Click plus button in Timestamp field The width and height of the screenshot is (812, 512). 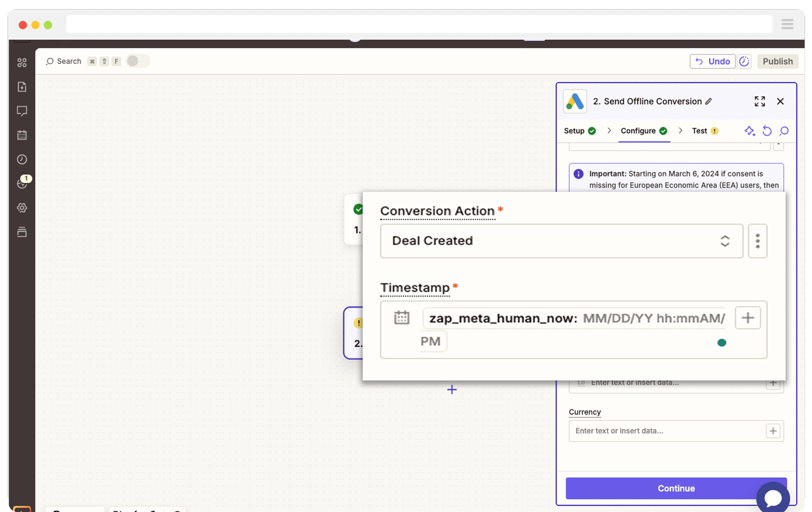pyautogui.click(x=748, y=318)
